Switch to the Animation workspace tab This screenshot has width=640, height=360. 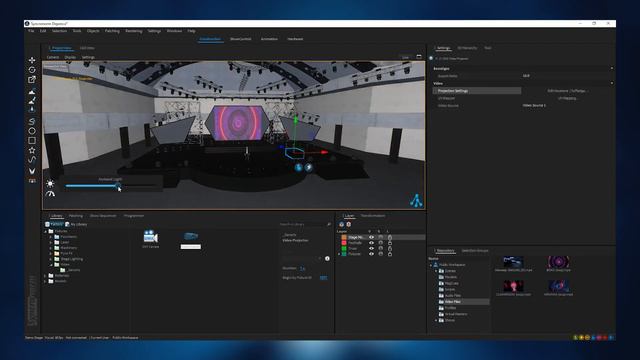click(269, 39)
